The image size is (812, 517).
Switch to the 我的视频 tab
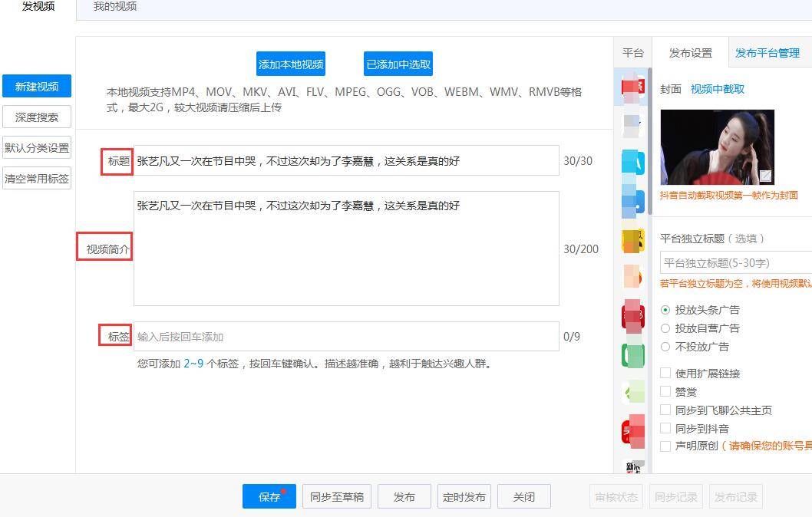115,7
